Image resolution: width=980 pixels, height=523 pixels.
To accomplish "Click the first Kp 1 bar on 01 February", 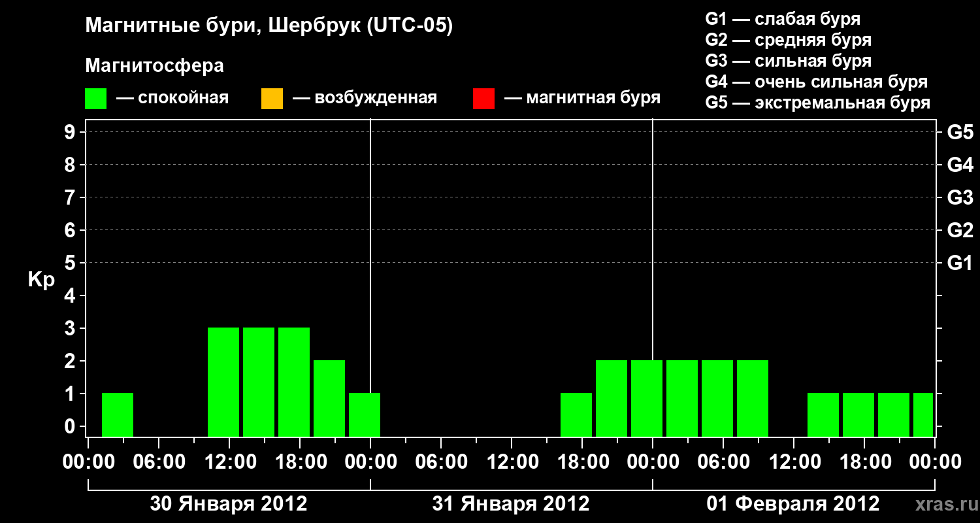I will click(823, 415).
